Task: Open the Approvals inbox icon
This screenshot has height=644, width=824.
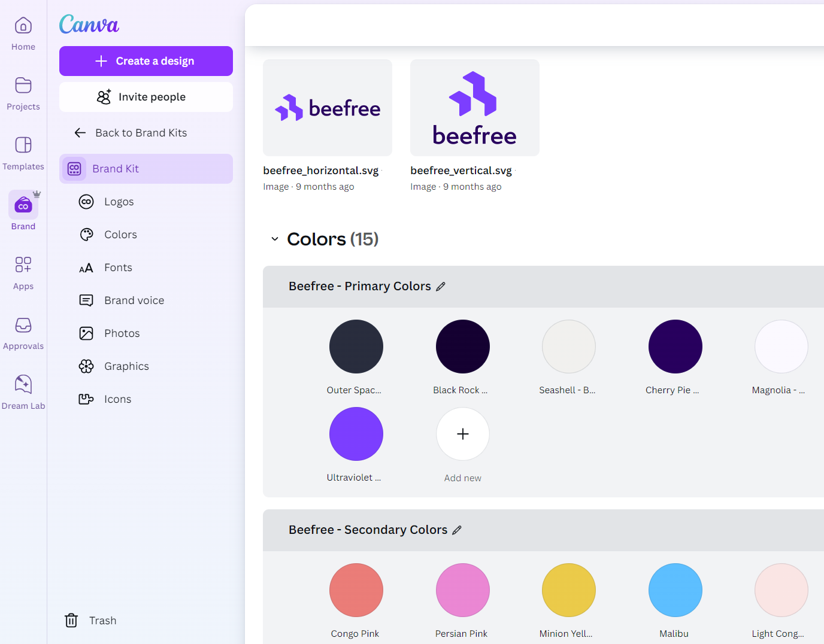Action: [x=23, y=324]
